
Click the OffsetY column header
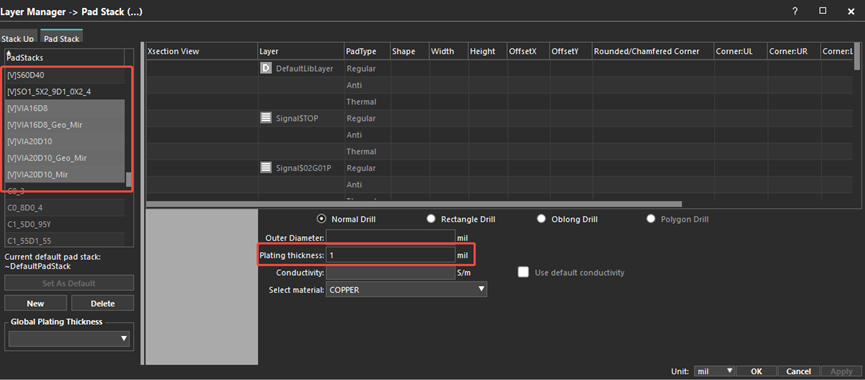point(571,51)
